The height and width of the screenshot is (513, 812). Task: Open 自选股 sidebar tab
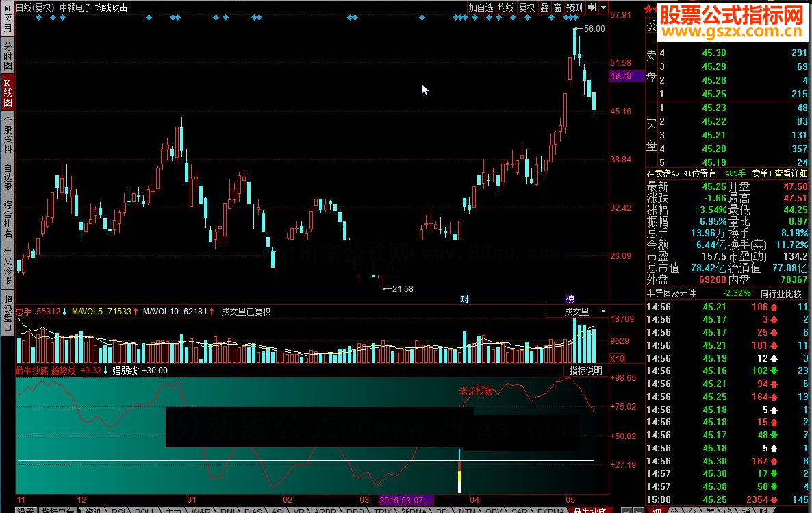(x=8, y=178)
